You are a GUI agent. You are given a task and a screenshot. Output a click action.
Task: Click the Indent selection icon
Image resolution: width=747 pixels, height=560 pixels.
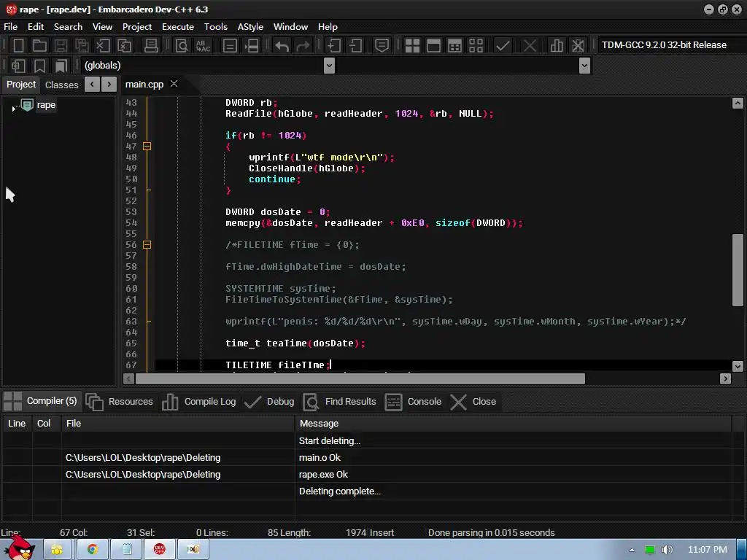point(333,46)
